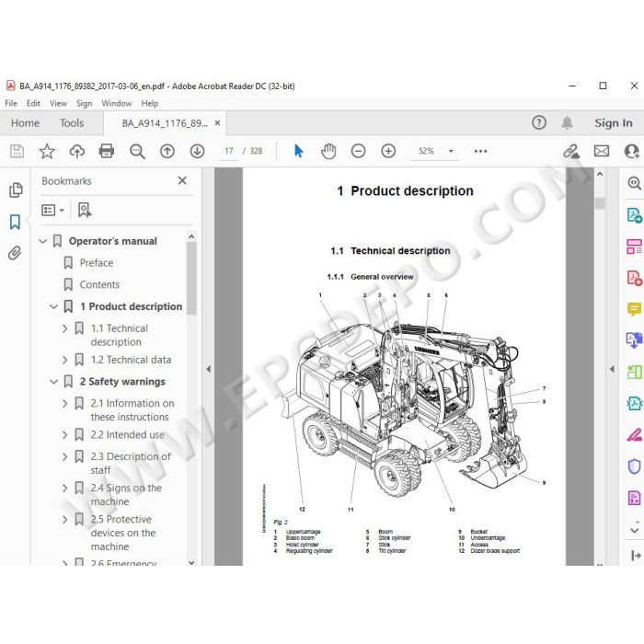The image size is (644, 644).
Task: Add the file to starred favorites
Action: pos(47,151)
